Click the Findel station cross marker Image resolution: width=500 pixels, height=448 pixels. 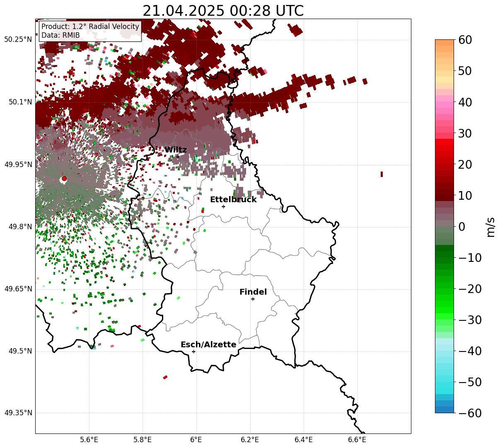point(253,299)
